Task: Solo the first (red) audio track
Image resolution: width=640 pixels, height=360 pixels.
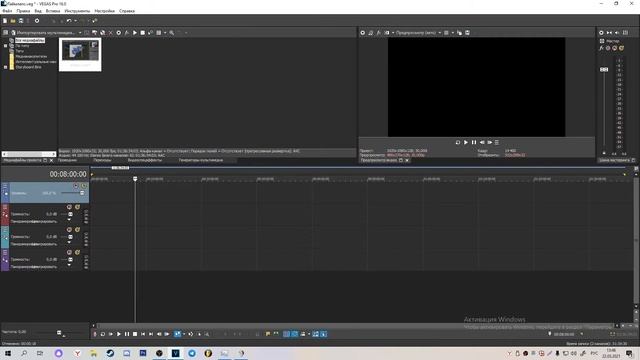Action: 77,207
